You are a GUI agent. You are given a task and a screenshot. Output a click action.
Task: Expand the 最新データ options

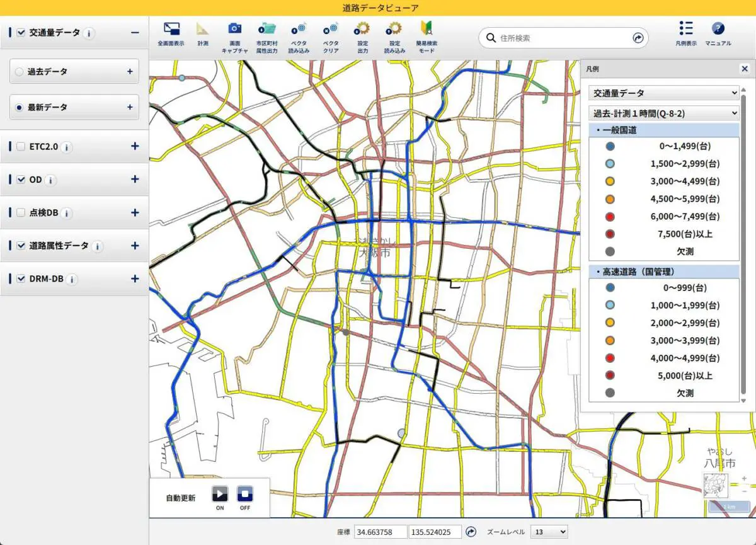point(130,108)
